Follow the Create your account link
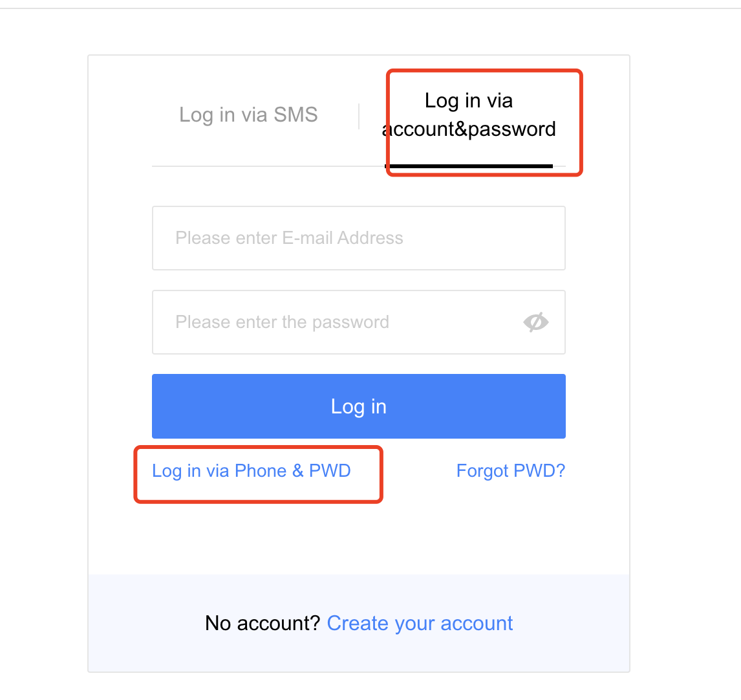This screenshot has width=741, height=700. pos(420,624)
